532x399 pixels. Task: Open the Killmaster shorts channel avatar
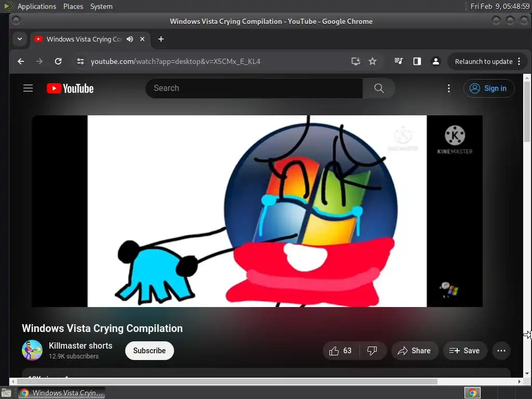(x=32, y=350)
